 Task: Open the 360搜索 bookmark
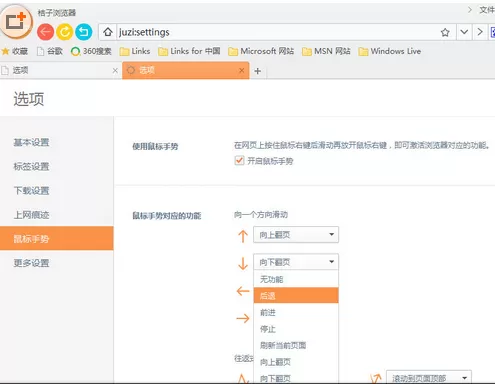[x=91, y=51]
